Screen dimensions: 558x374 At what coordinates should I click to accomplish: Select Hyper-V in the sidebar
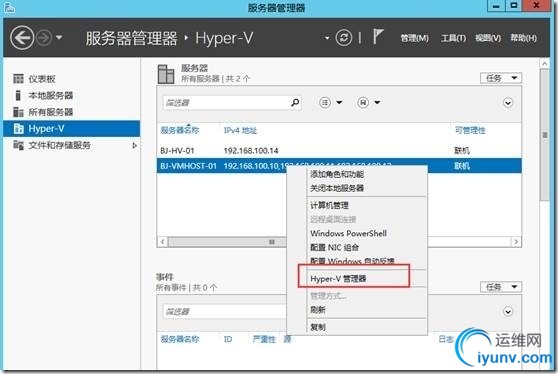pyautogui.click(x=72, y=128)
